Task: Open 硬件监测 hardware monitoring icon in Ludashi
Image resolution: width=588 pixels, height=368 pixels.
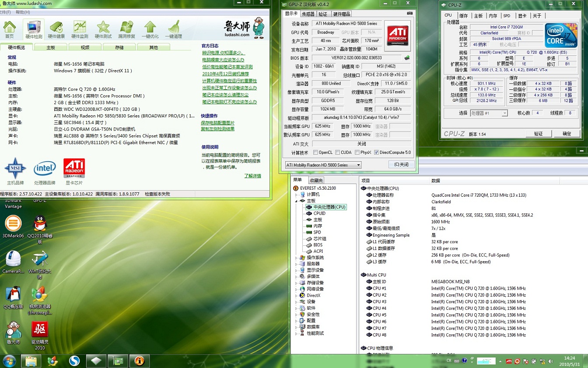Action: 80,29
